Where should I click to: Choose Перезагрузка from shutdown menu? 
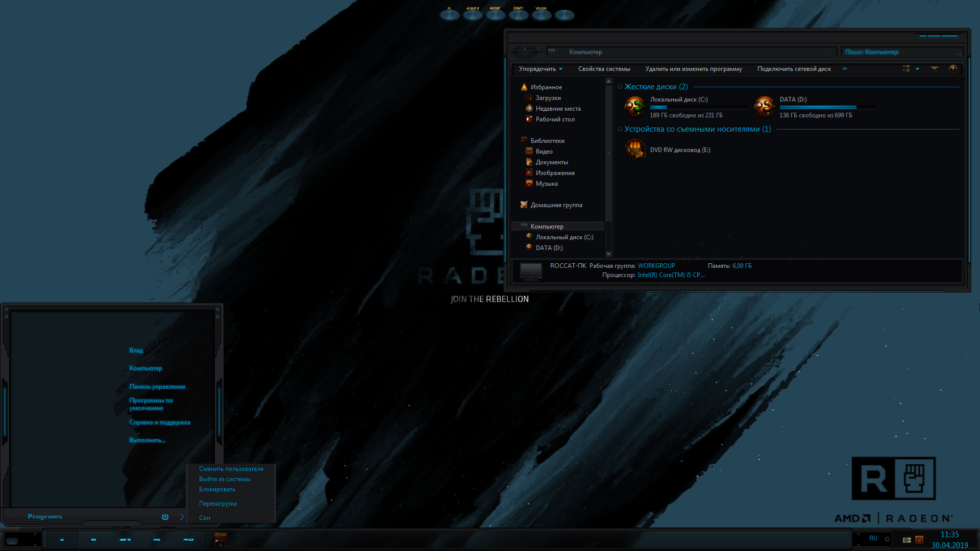(x=218, y=504)
